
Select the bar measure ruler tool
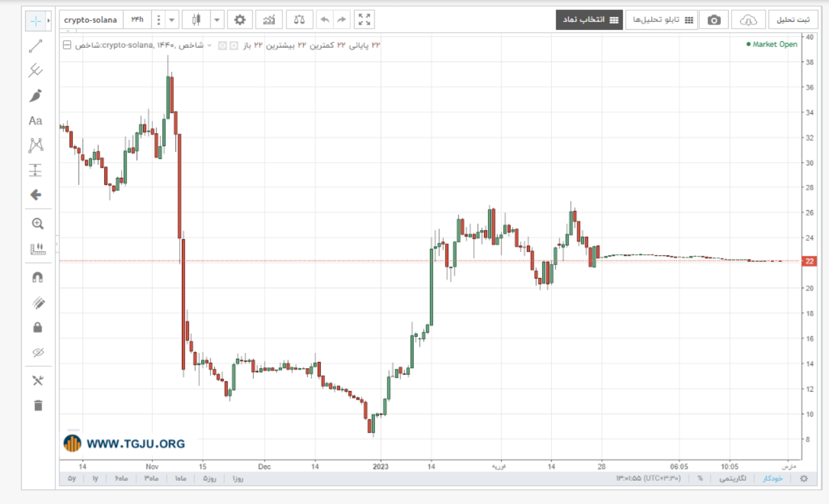coord(37,249)
